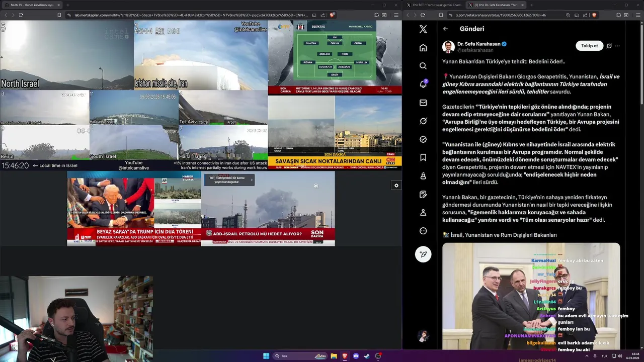644x362 pixels.
Task: Click Beşiktaş lineup video tile
Action: (335, 58)
